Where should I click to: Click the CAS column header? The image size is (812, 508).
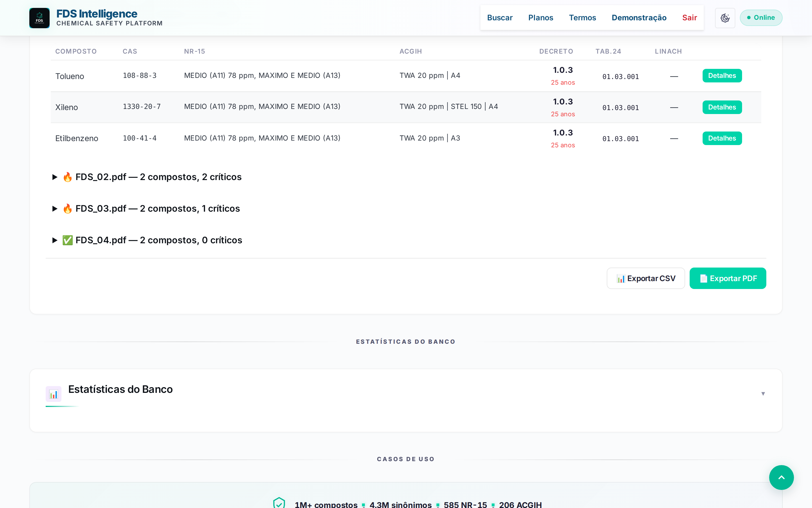[130, 51]
